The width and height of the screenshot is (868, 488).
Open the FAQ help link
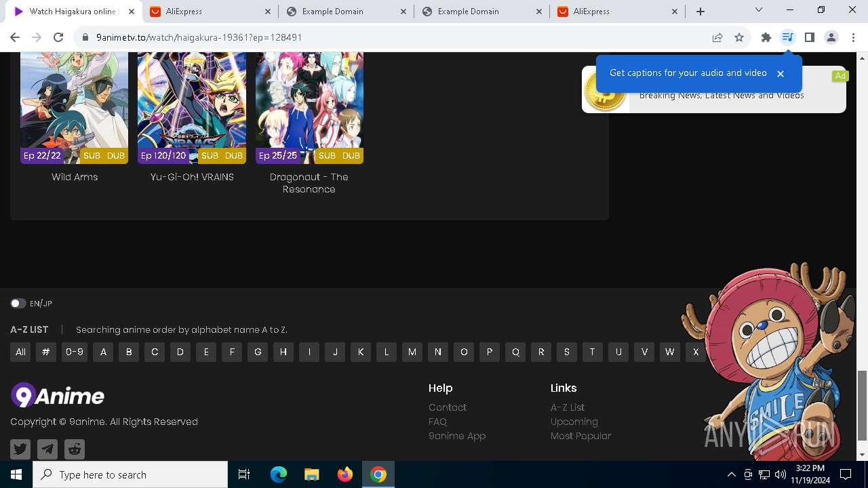[437, 422]
